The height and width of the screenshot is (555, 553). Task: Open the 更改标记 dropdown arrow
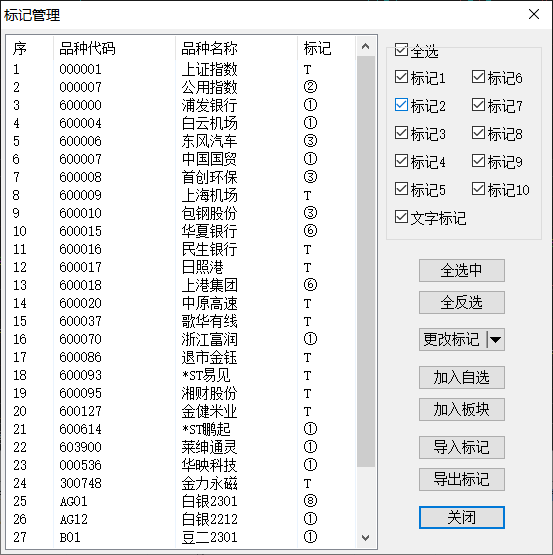496,340
